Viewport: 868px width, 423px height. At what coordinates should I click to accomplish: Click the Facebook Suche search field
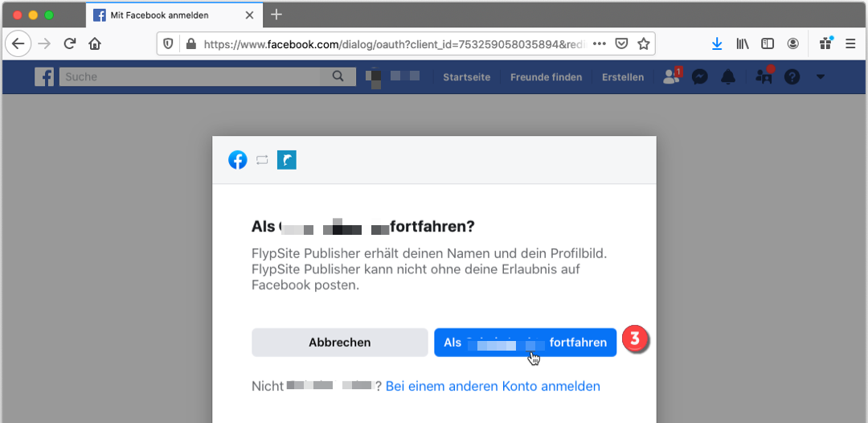tap(190, 77)
